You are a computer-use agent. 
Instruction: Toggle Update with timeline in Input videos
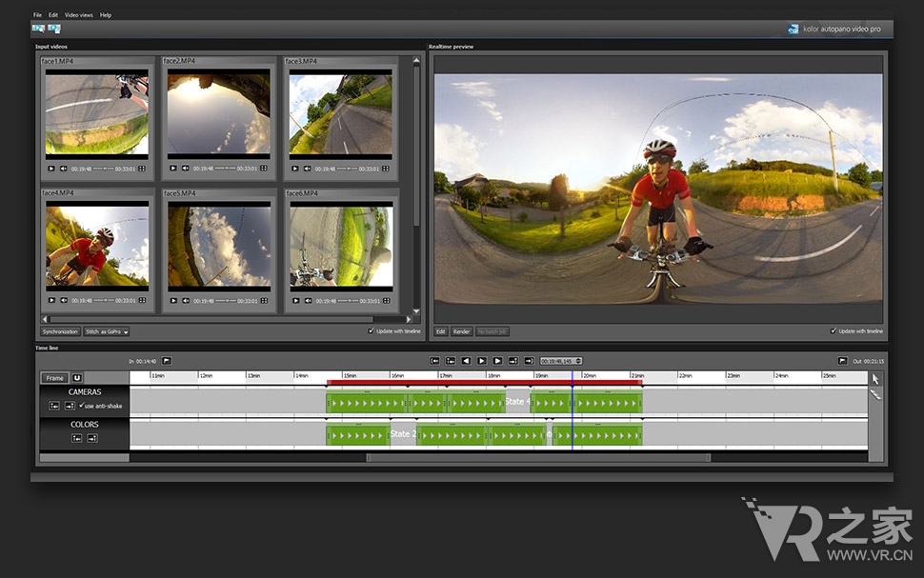tap(372, 331)
